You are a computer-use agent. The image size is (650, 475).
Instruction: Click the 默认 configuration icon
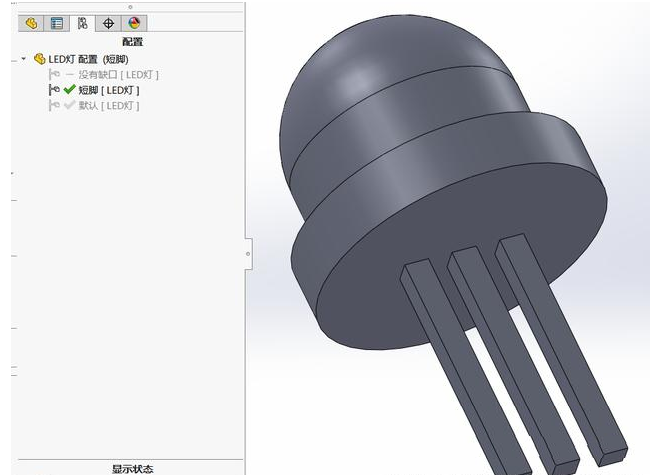coord(54,106)
